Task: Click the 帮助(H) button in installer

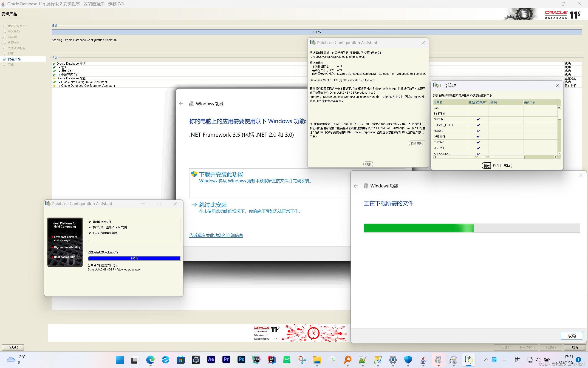Action: click(13, 347)
